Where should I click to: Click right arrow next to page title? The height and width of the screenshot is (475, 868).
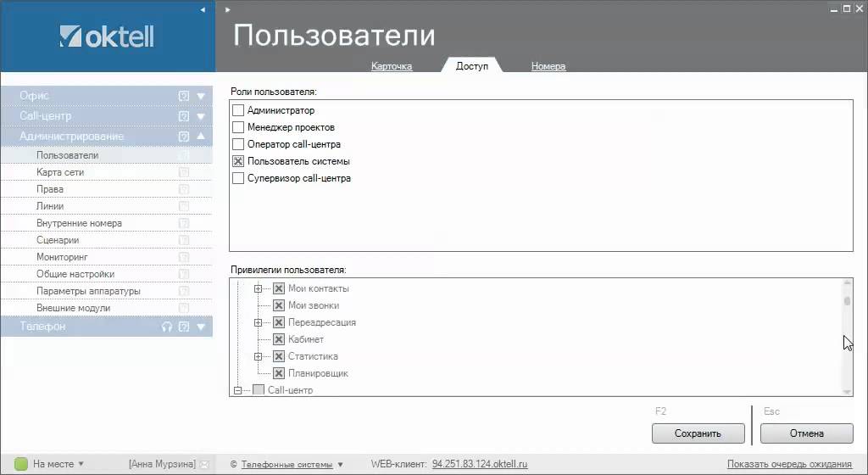pos(227,9)
